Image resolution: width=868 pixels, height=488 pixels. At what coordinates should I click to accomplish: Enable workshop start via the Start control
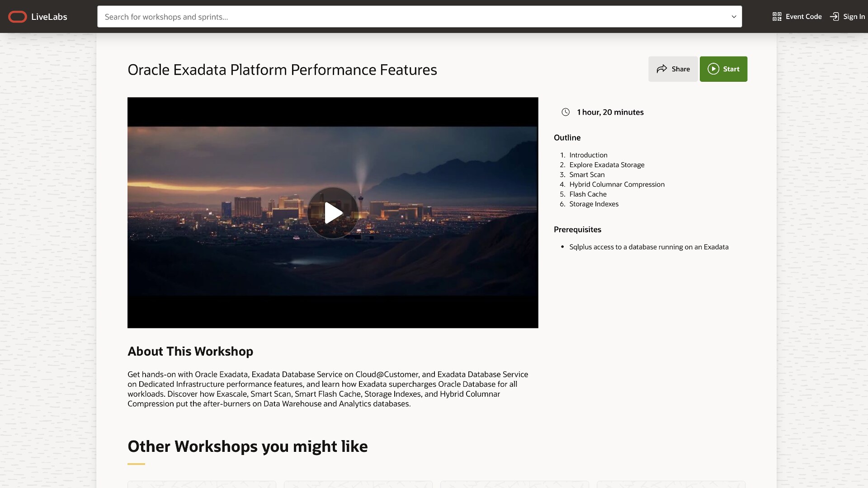coord(723,69)
